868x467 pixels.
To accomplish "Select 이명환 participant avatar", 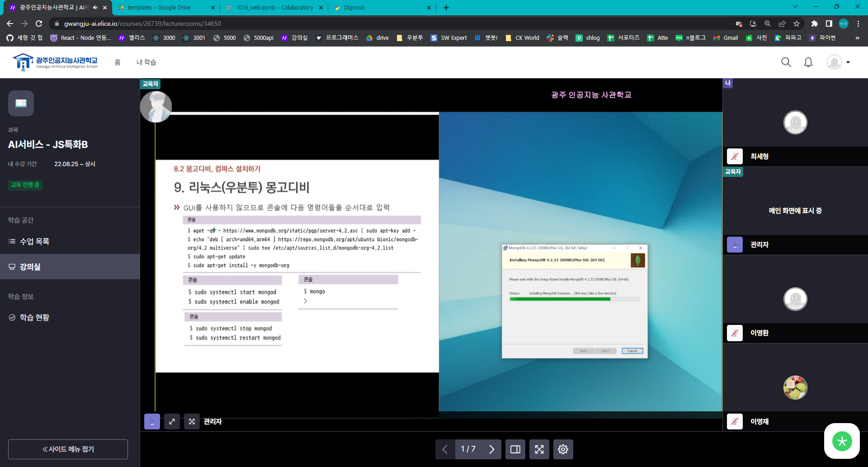I will click(795, 299).
